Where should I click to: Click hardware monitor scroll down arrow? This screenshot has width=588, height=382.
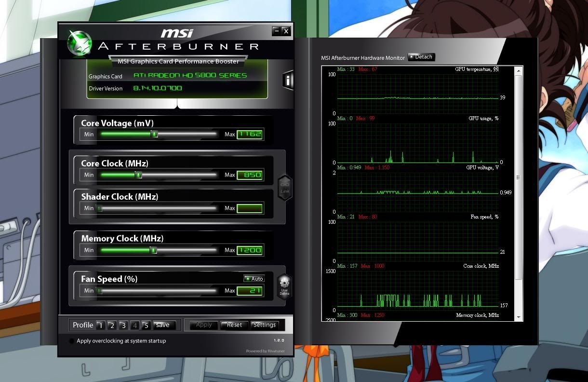(519, 317)
